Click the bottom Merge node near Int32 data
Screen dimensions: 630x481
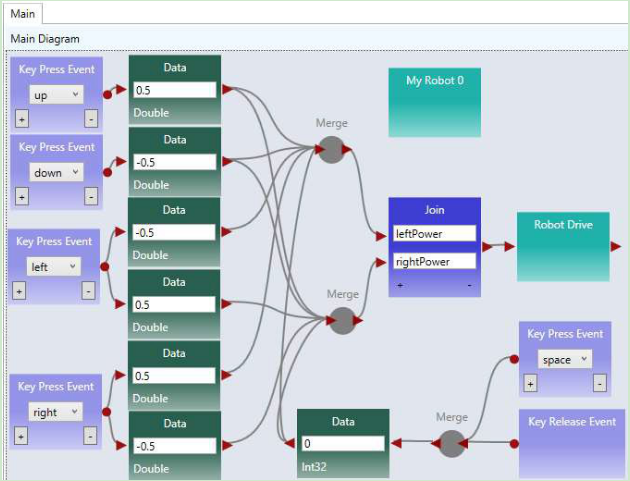click(x=451, y=443)
